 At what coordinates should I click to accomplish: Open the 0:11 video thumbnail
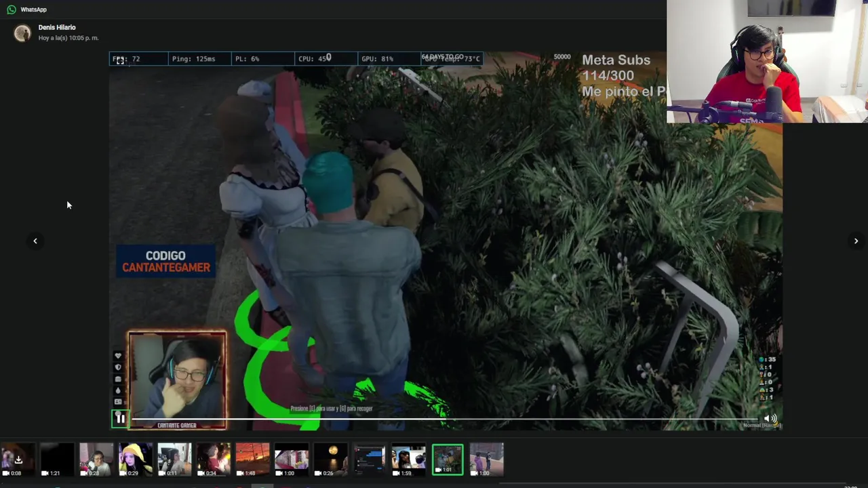click(x=174, y=460)
